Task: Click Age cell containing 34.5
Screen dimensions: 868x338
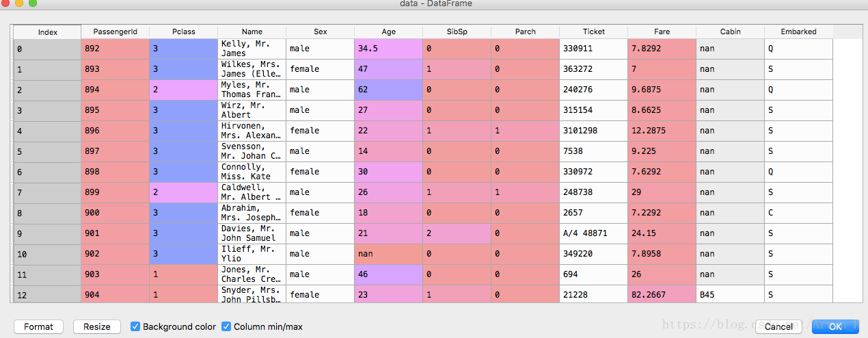Action: click(388, 49)
